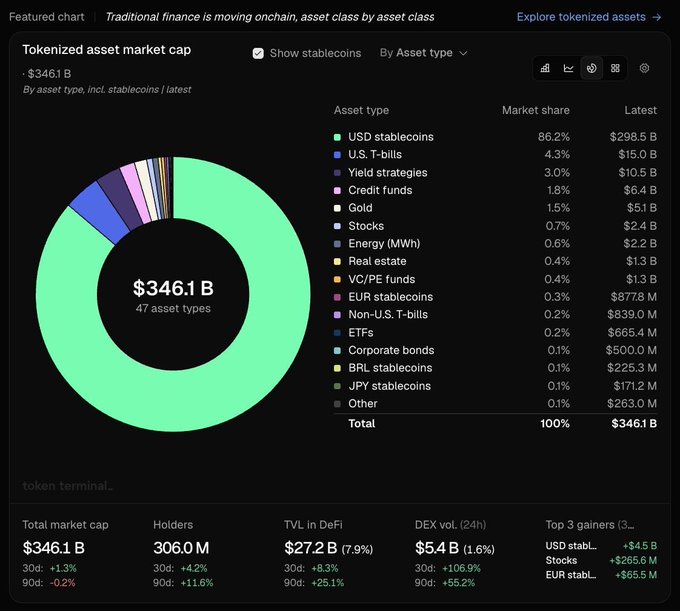Click the Asset type column header
680x611 pixels.
tap(361, 111)
